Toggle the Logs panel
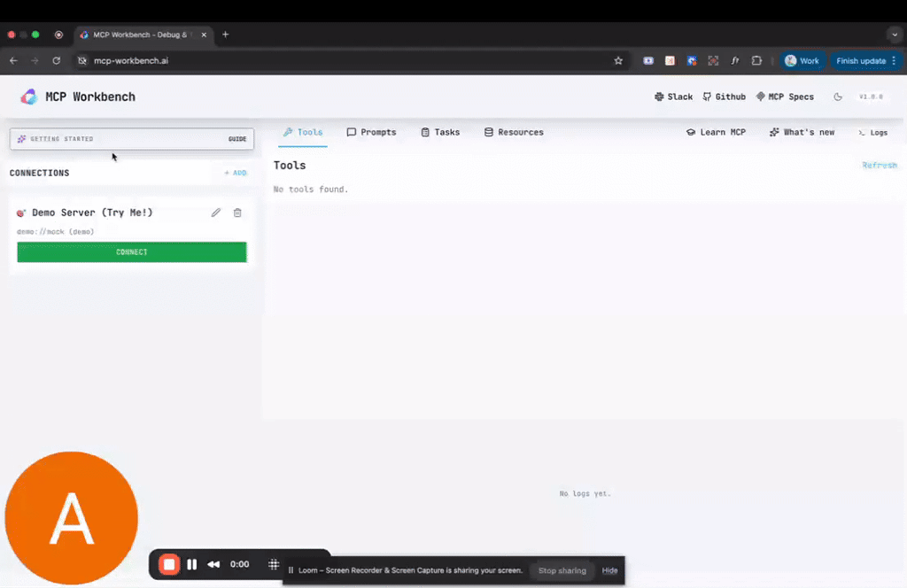Screen dimensions: 907x588 click(x=872, y=133)
